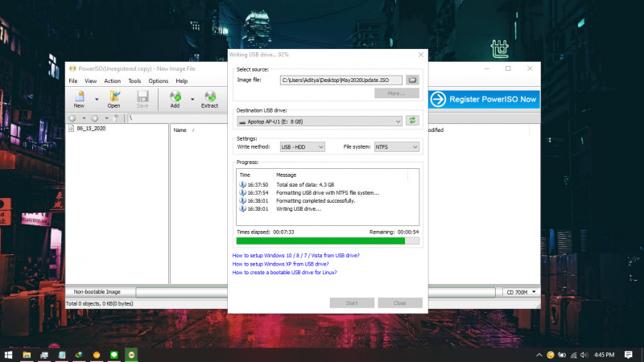Open File Explorer from the taskbar
Screen dimensions: 644x362
click(27, 355)
